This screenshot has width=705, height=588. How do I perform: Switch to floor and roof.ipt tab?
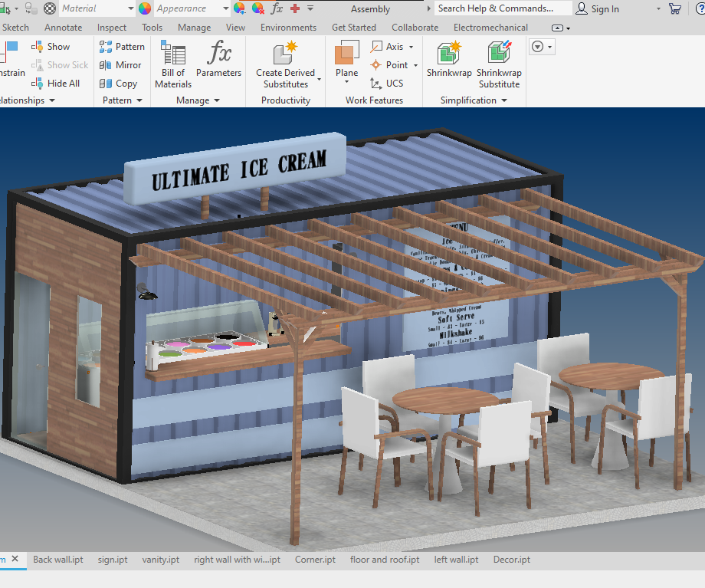(x=385, y=560)
